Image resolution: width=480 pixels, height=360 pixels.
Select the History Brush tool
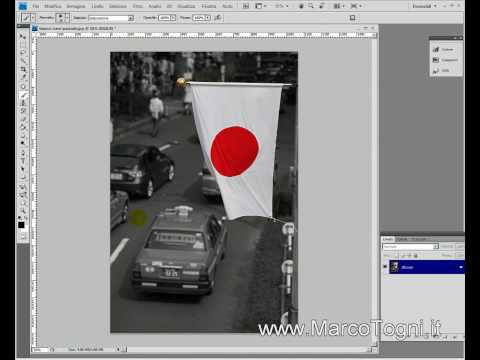click(x=23, y=111)
